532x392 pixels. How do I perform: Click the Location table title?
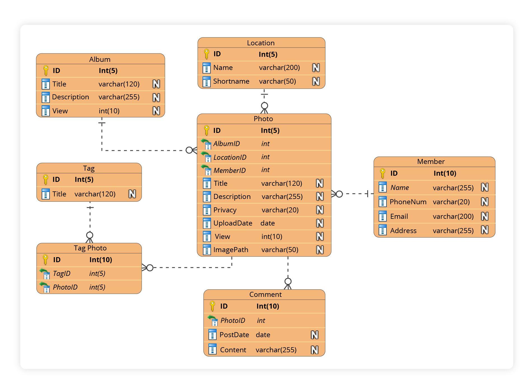point(261,43)
